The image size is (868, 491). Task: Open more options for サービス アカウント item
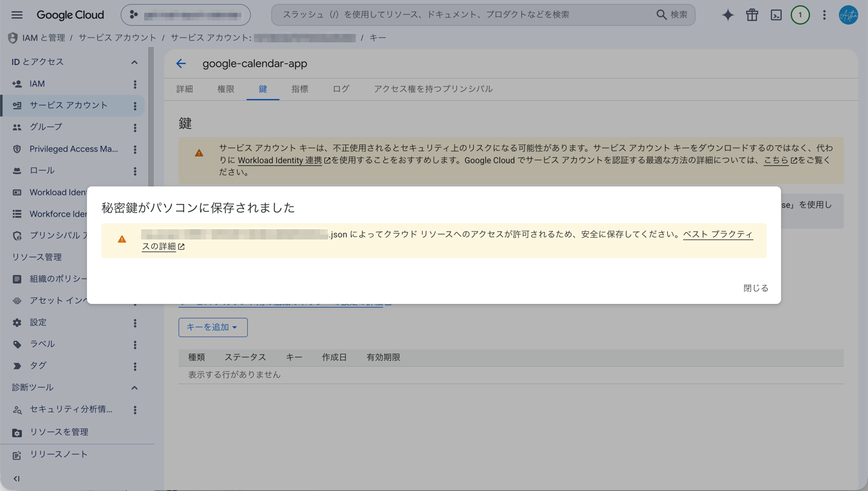tap(135, 106)
